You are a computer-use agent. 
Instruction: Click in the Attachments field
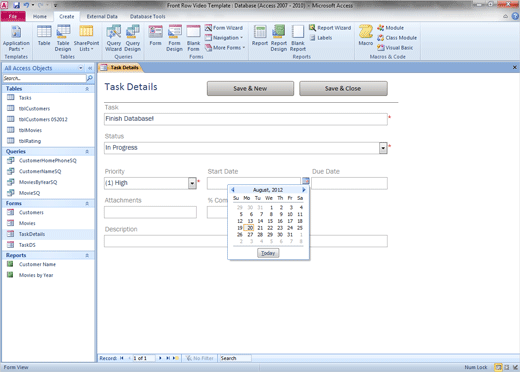150,212
